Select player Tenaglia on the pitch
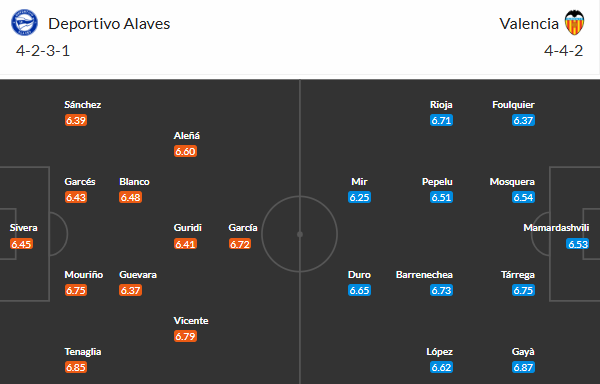 coord(83,351)
